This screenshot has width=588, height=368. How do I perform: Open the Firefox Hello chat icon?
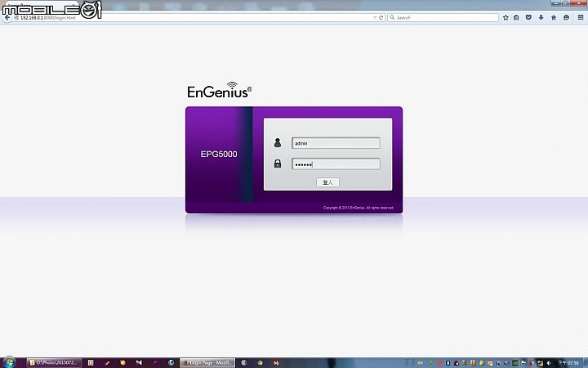566,18
